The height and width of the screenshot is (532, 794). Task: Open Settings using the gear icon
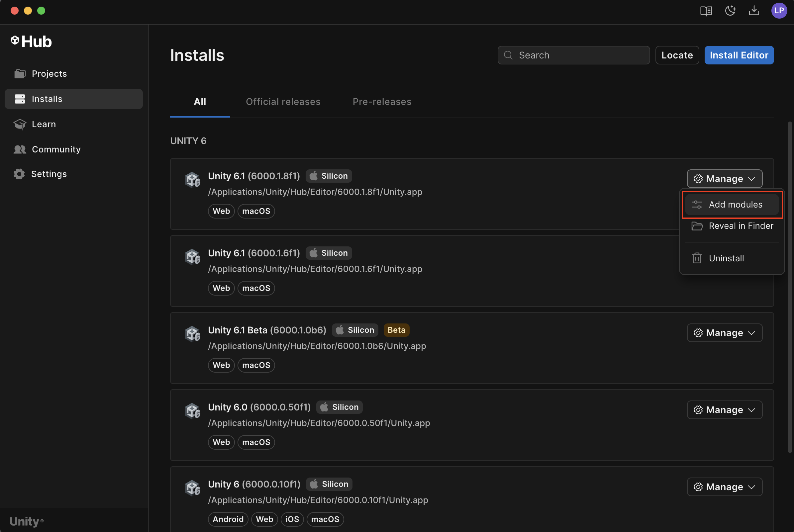coord(20,174)
